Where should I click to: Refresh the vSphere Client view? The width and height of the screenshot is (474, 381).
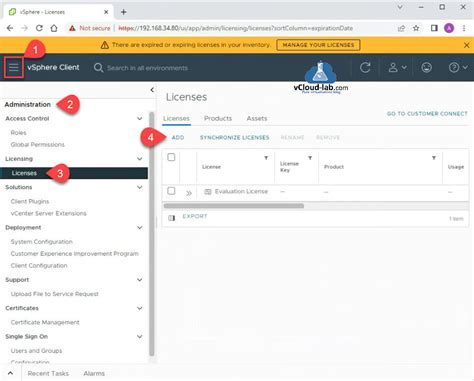365,68
